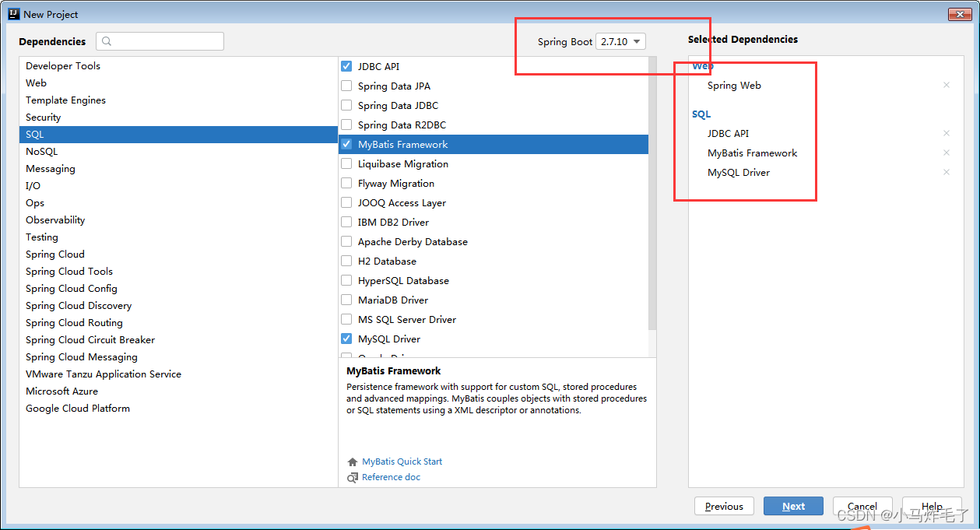Enable the IBM DB2 Driver checkbox
This screenshot has height=530, width=980.
coord(347,222)
